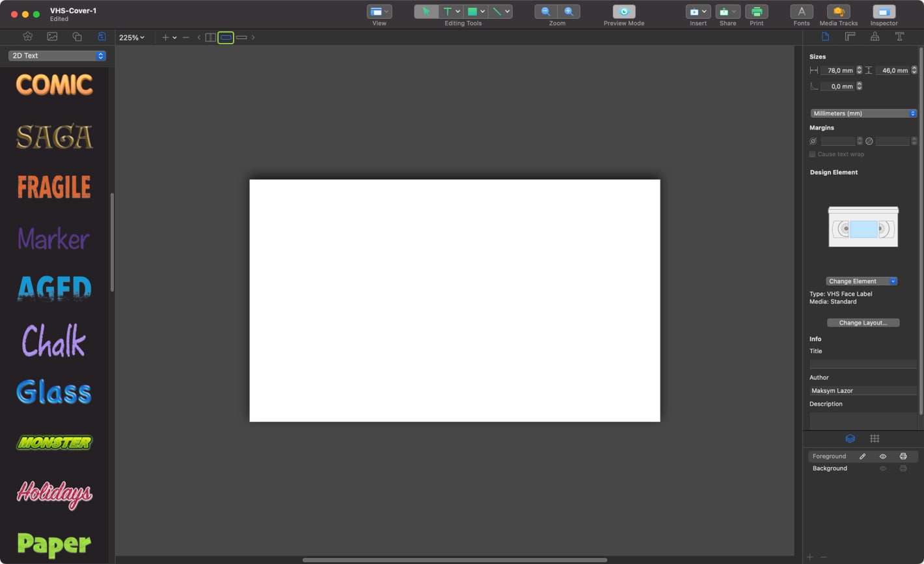Open the image insertion tool

click(x=53, y=37)
